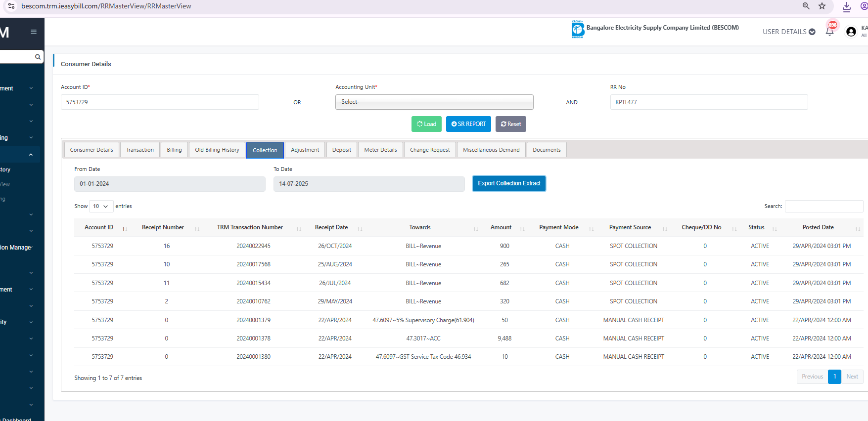This screenshot has height=421, width=868.
Task: Open the notifications bell icon
Action: (830, 31)
